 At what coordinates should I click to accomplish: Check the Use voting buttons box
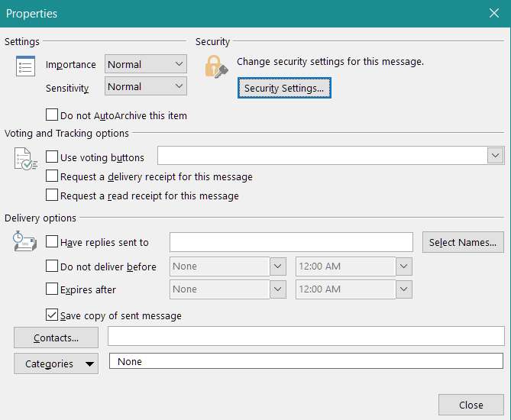pyautogui.click(x=52, y=157)
